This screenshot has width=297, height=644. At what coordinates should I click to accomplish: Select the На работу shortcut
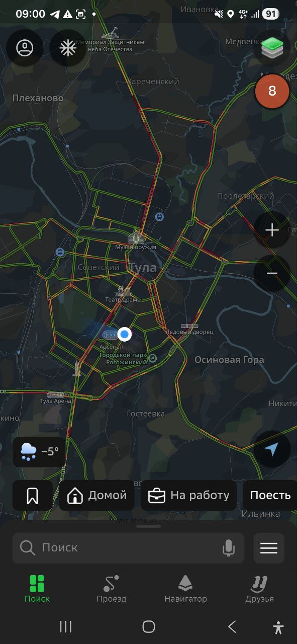click(188, 496)
